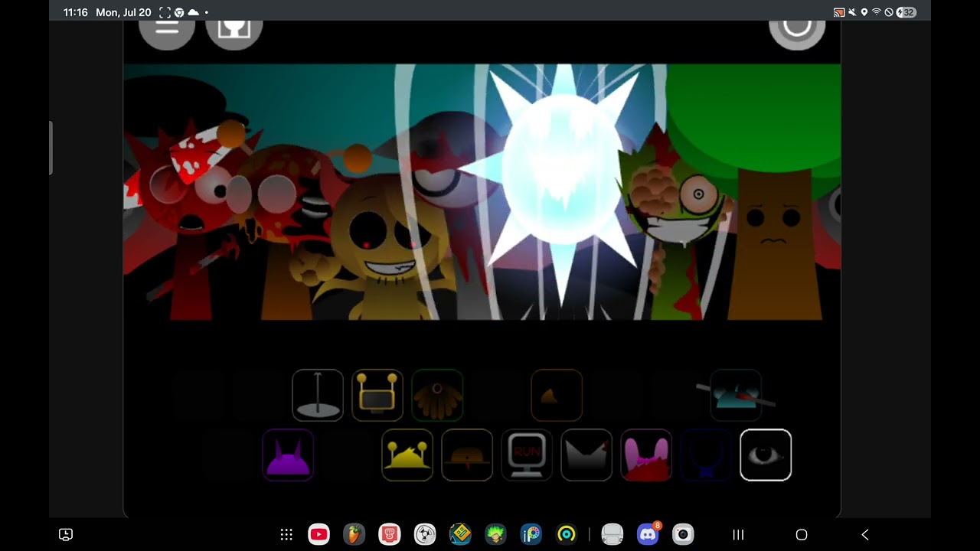Select the RUN monitor sound icon

527,455
